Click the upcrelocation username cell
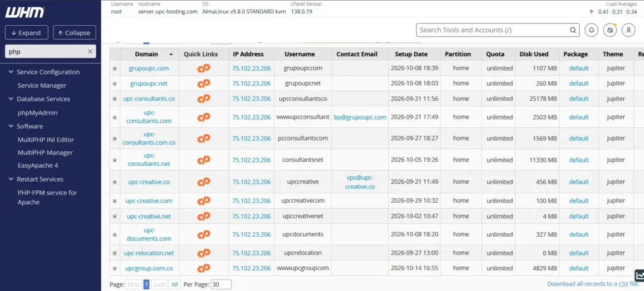This screenshot has width=644, height=291. [x=303, y=253]
